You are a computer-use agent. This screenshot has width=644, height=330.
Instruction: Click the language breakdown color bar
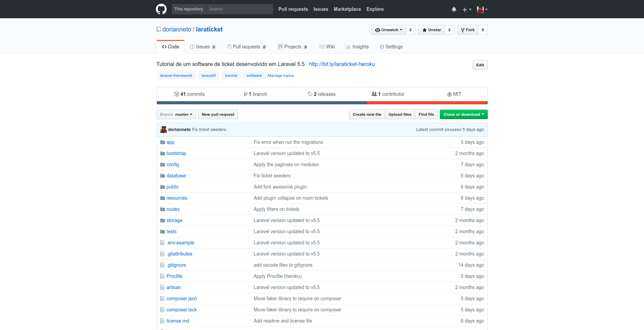pos(322,103)
